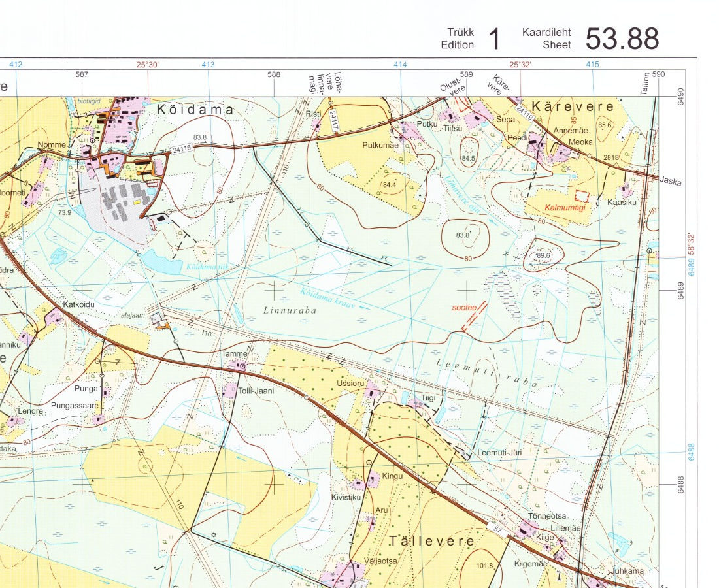Screen dimensions: 719x588
Task: Click the Väljaotsa farm name
Action: [380, 561]
